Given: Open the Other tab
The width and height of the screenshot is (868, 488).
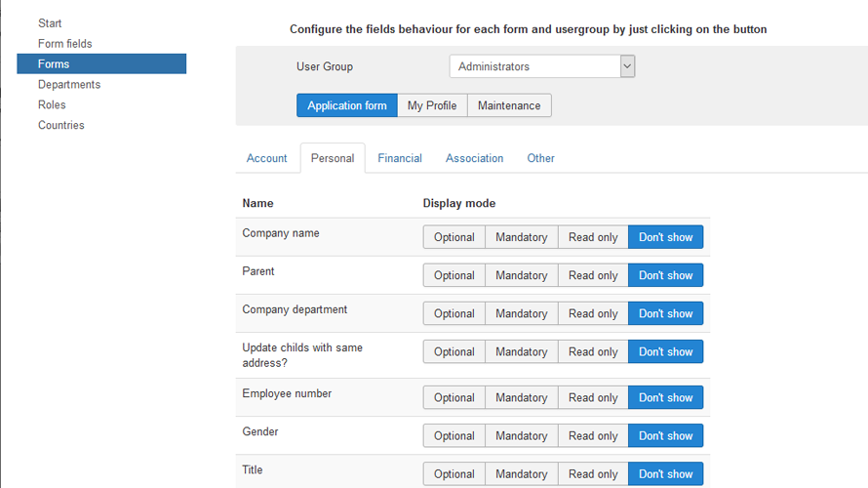Looking at the screenshot, I should point(541,158).
